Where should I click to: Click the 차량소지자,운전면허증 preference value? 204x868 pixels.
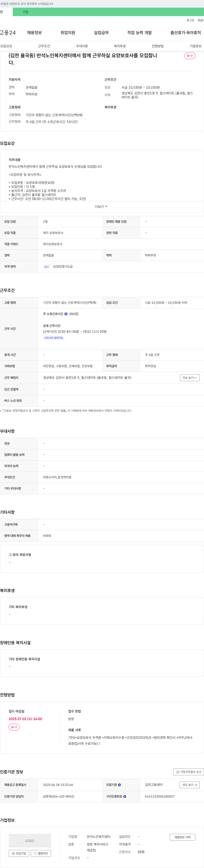tap(57, 477)
